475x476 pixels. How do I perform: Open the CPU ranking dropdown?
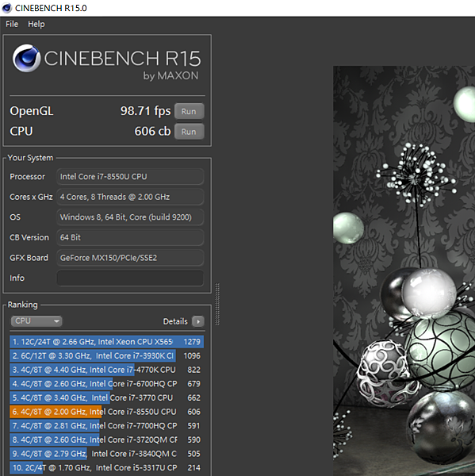coord(36,321)
